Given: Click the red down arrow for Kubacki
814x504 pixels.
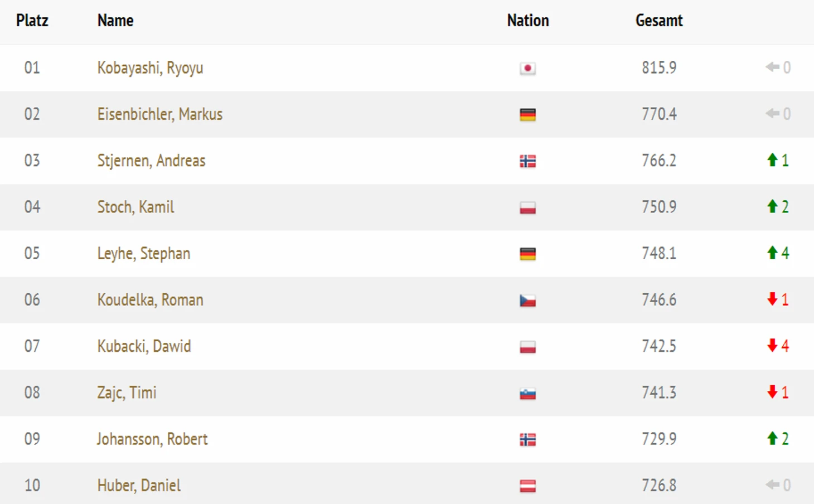Looking at the screenshot, I should 772,346.
